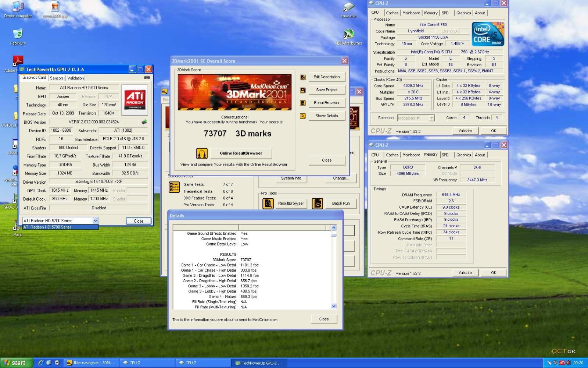
Task: Click the Close button in the Details window
Action: pyautogui.click(x=324, y=319)
